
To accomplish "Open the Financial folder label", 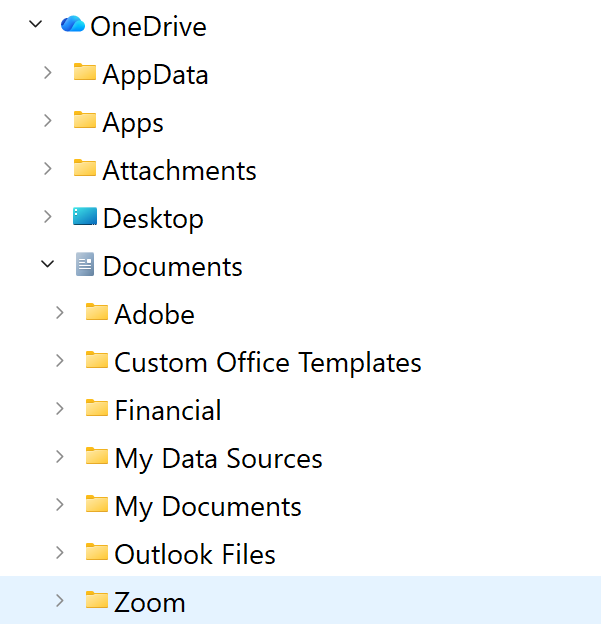I will (x=167, y=410).
